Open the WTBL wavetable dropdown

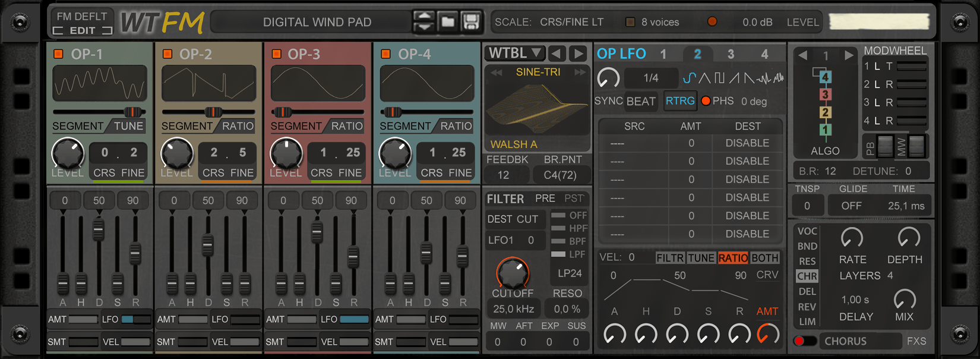[x=514, y=53]
